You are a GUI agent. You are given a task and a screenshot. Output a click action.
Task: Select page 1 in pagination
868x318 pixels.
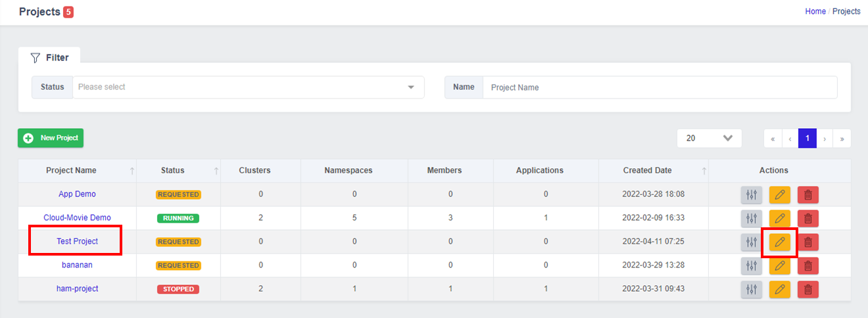(x=807, y=139)
